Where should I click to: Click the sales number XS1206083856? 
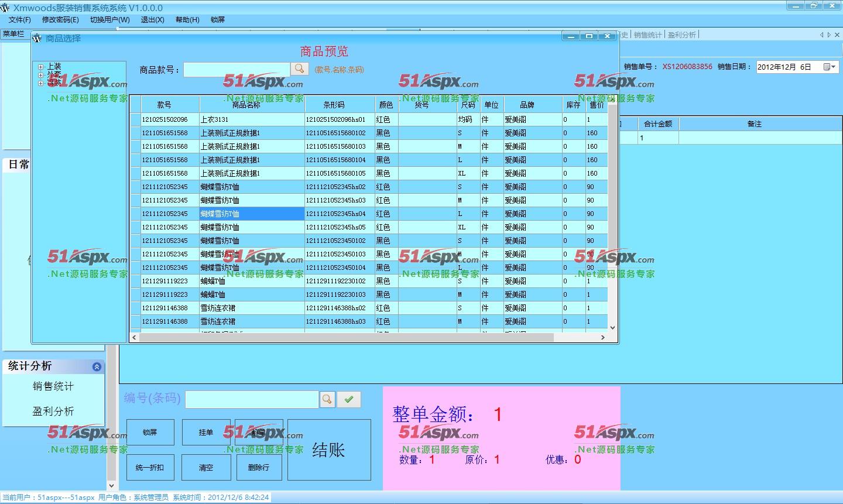(x=687, y=67)
